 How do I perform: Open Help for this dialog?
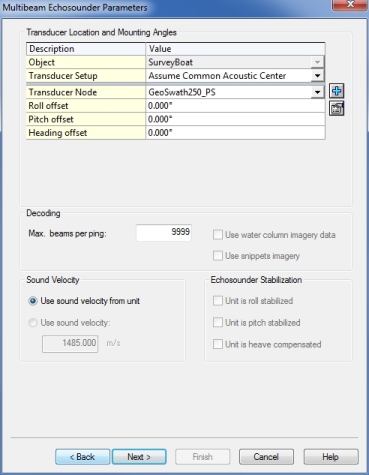click(x=331, y=457)
